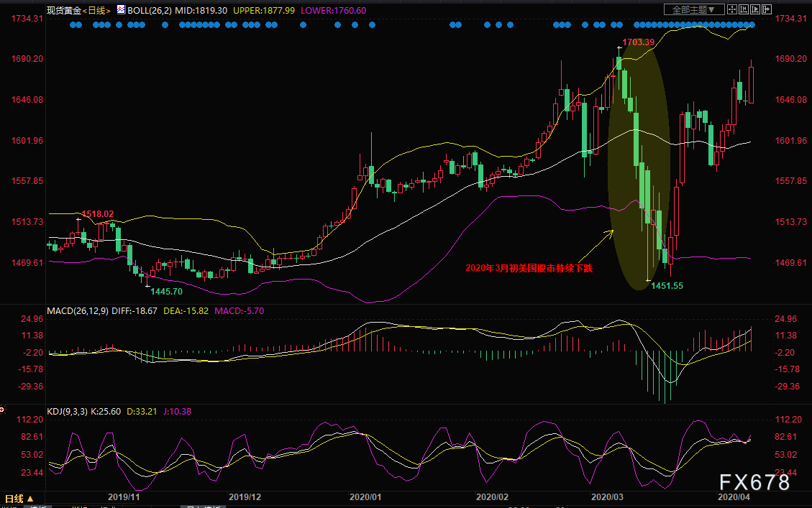The width and height of the screenshot is (812, 508).
Task: Click the 1451.55 low price label
Action: coord(667,285)
